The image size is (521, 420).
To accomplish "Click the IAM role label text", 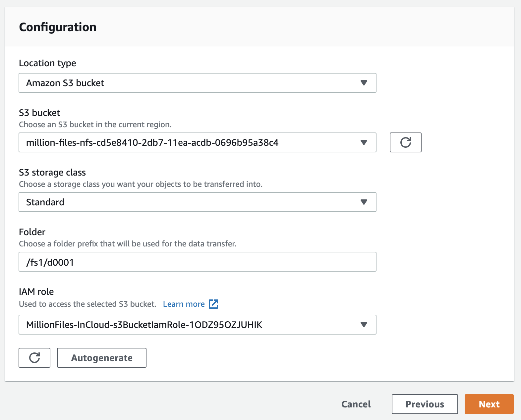I will pos(36,291).
